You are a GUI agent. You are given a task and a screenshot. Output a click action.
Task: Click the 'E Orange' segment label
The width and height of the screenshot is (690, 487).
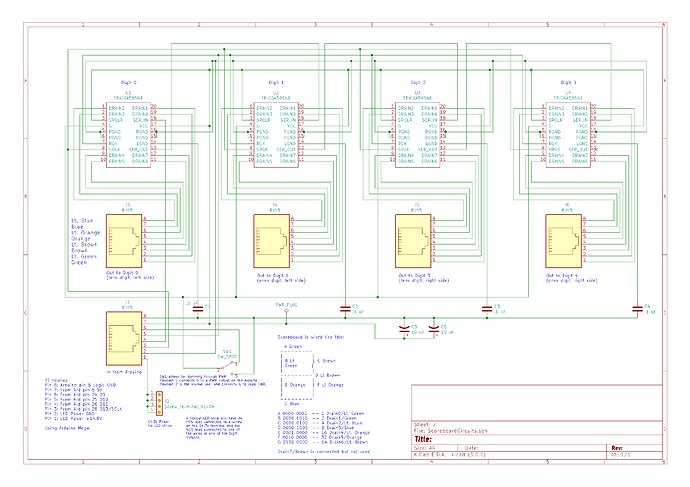(295, 384)
